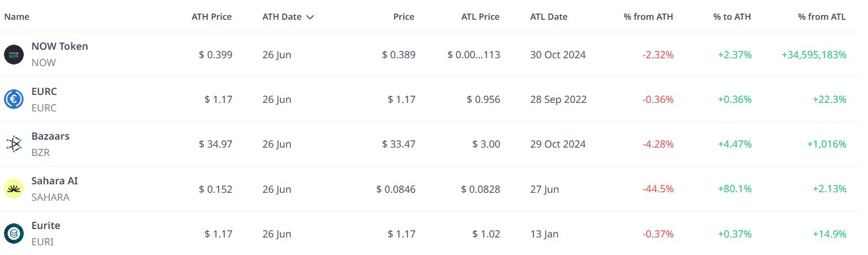Sort table by ATH Price column

(x=212, y=17)
